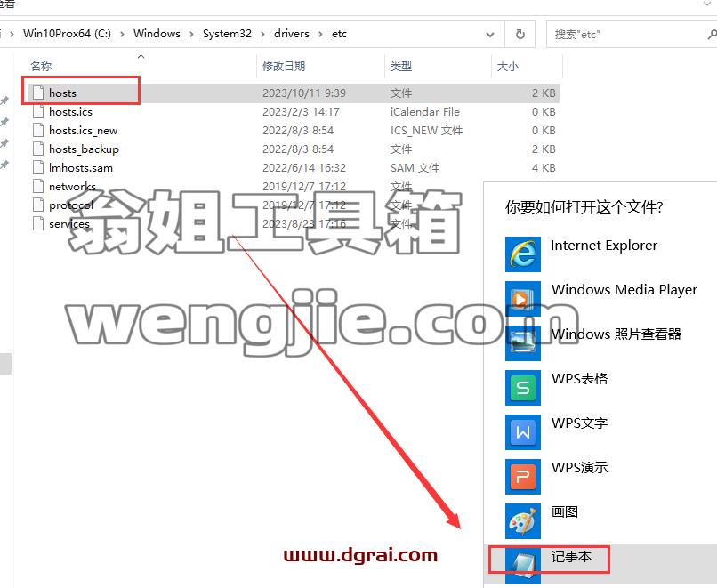Expand the chevron after System32 in path

pos(262,35)
